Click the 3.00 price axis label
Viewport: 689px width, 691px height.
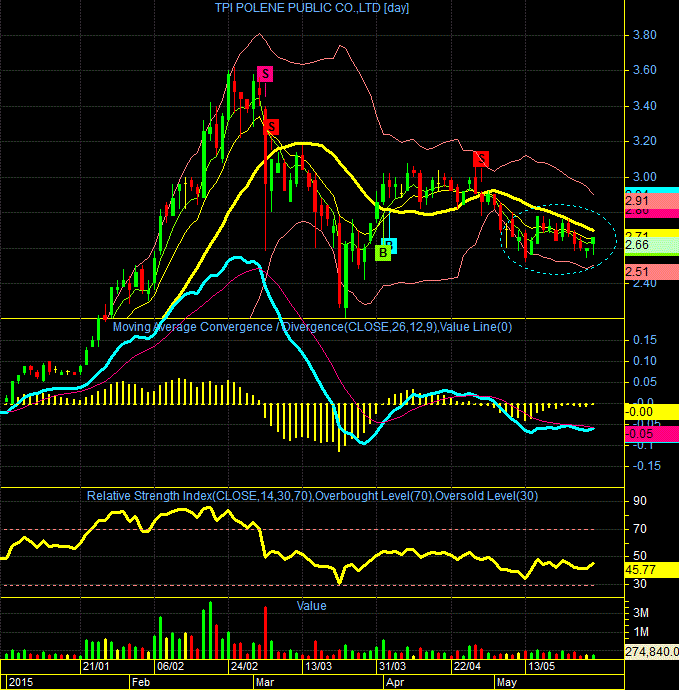click(x=644, y=177)
